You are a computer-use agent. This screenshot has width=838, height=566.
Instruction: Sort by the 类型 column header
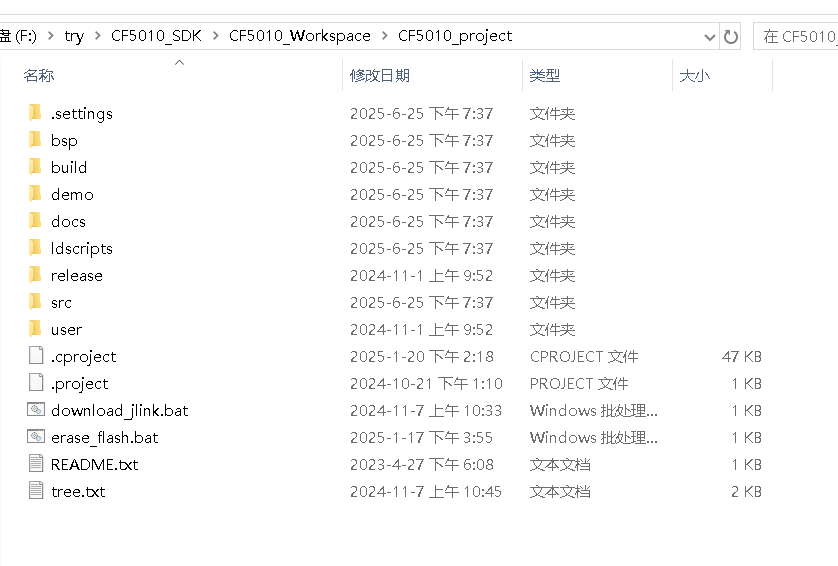point(545,75)
